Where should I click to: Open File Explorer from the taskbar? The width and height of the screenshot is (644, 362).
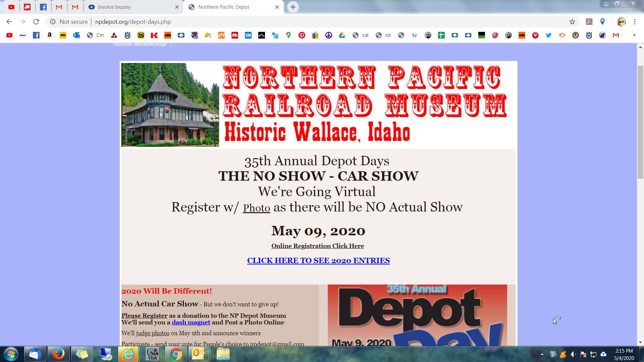tap(223, 354)
